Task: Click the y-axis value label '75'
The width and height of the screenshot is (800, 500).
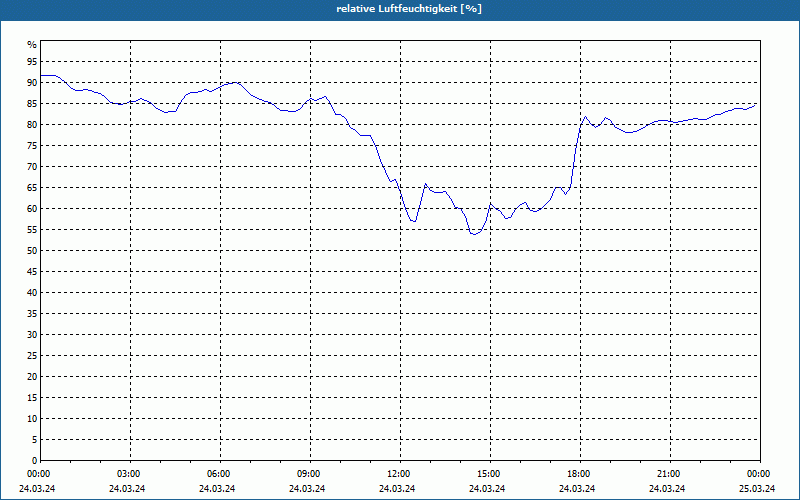Action: (x=32, y=145)
